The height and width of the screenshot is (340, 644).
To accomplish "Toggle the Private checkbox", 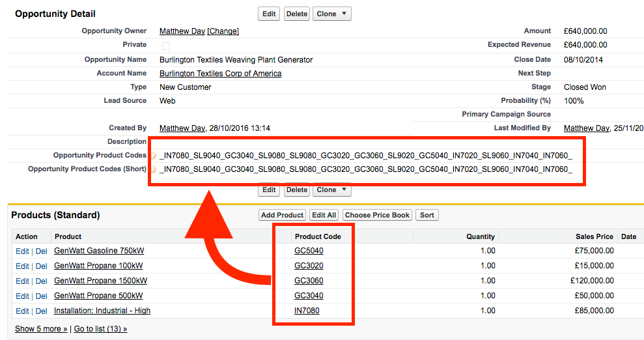I will pos(166,46).
